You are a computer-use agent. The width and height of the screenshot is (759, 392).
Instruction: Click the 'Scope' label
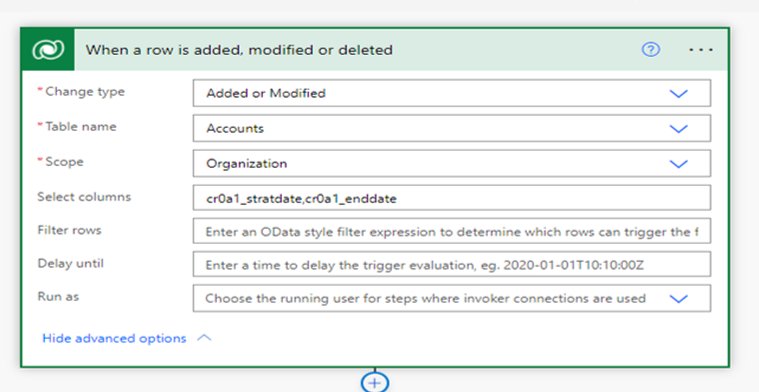(64, 162)
